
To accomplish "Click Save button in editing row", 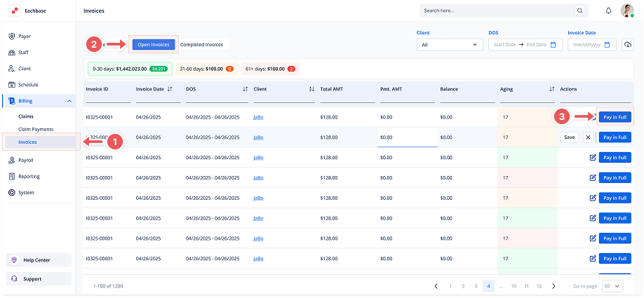I will [x=569, y=137].
